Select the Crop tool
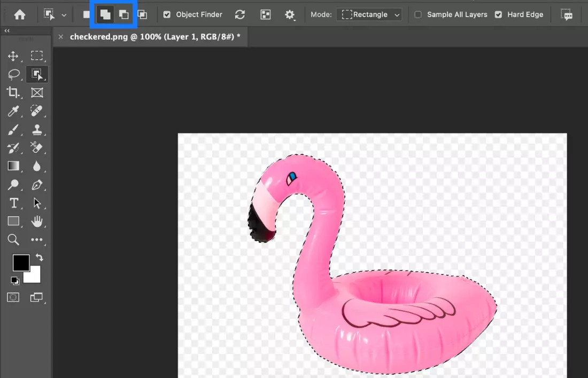This screenshot has height=378, width=588. [x=13, y=92]
